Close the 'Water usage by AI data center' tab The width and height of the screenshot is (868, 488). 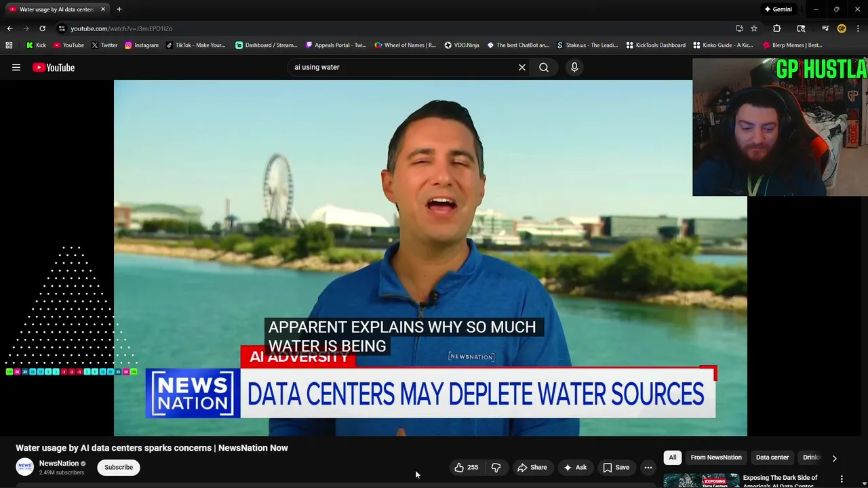click(103, 9)
